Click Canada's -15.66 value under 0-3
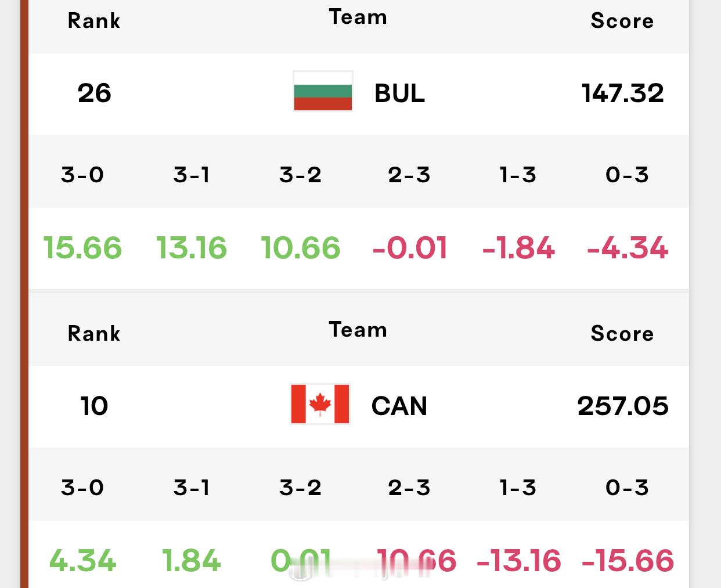Viewport: 721px width, 588px height. coord(628,561)
